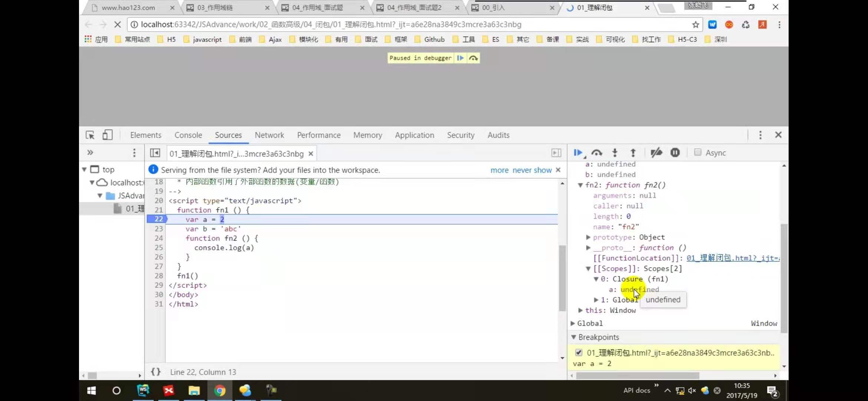The image size is (868, 401).
Task: Expand the __proto__ function property
Action: (588, 247)
